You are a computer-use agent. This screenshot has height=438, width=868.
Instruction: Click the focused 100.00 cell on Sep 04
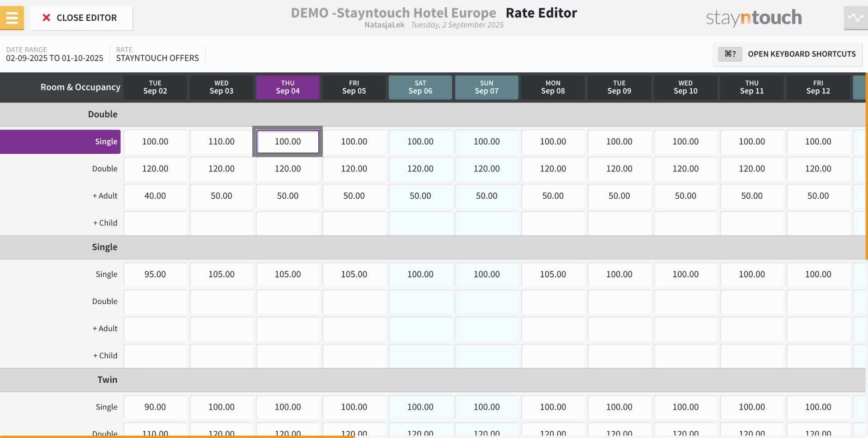pos(288,142)
